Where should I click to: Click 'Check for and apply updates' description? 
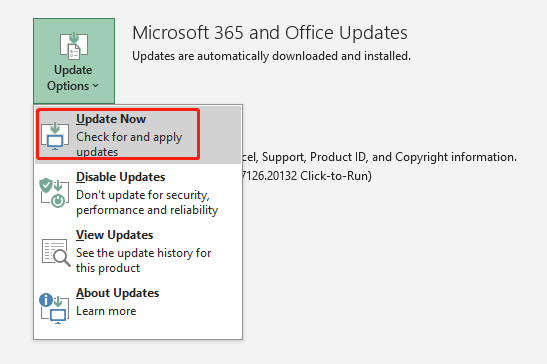[129, 144]
